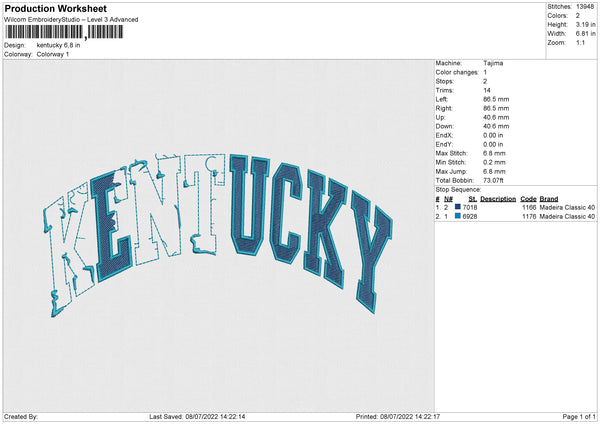Click 'Madeira Classic 40' in row 2
600x424 pixels.
point(567,217)
